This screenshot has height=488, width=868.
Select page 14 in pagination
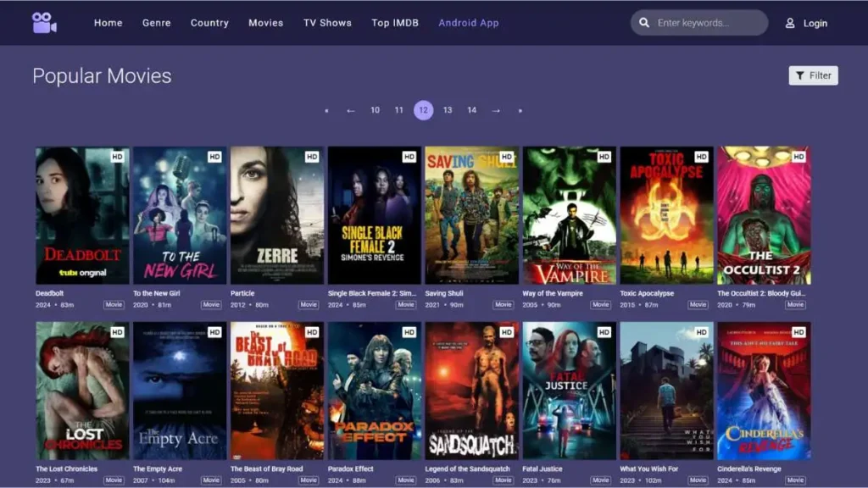click(x=471, y=110)
